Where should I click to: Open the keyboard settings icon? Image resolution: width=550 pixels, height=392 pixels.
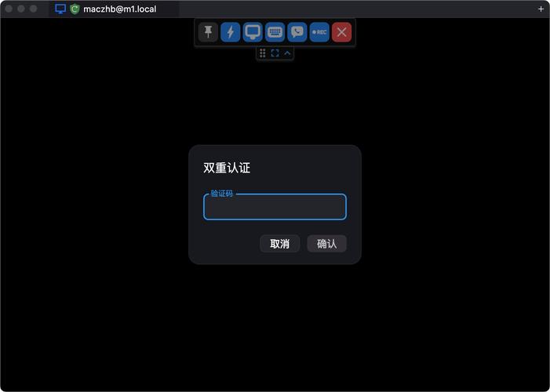[275, 32]
